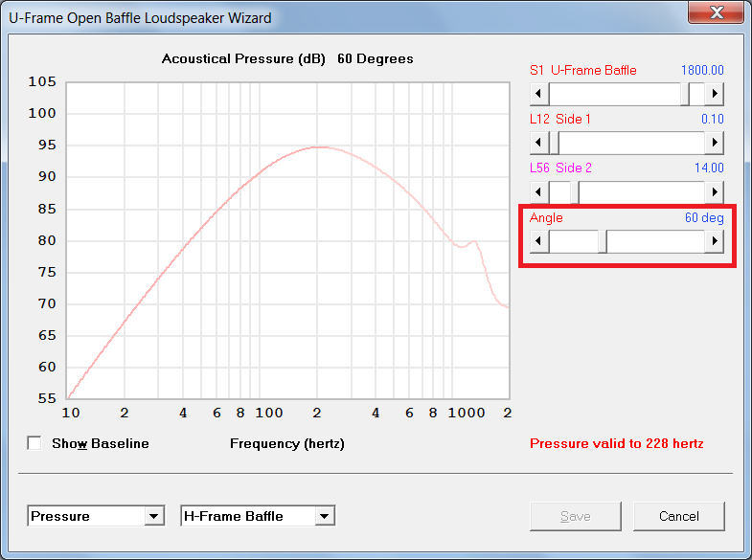Click left arrow of L56 Side 2 slider

pos(539,192)
